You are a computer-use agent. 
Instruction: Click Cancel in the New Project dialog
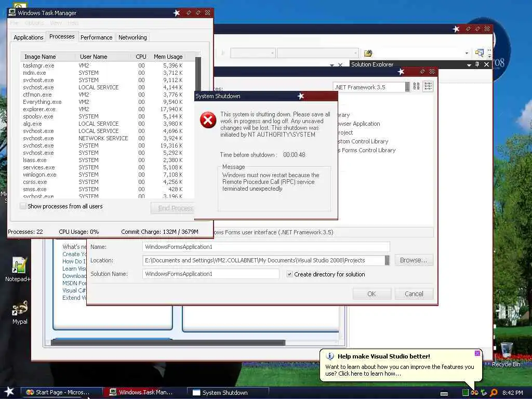414,294
